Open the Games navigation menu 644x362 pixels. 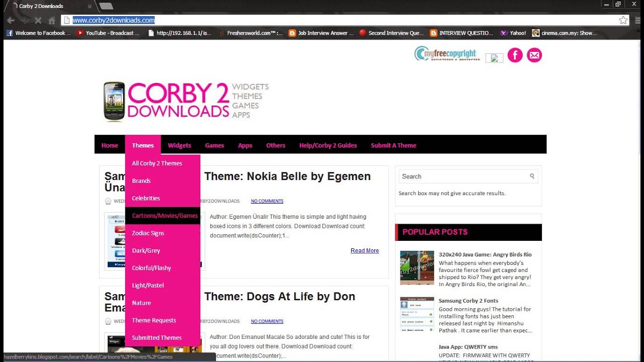[214, 145]
